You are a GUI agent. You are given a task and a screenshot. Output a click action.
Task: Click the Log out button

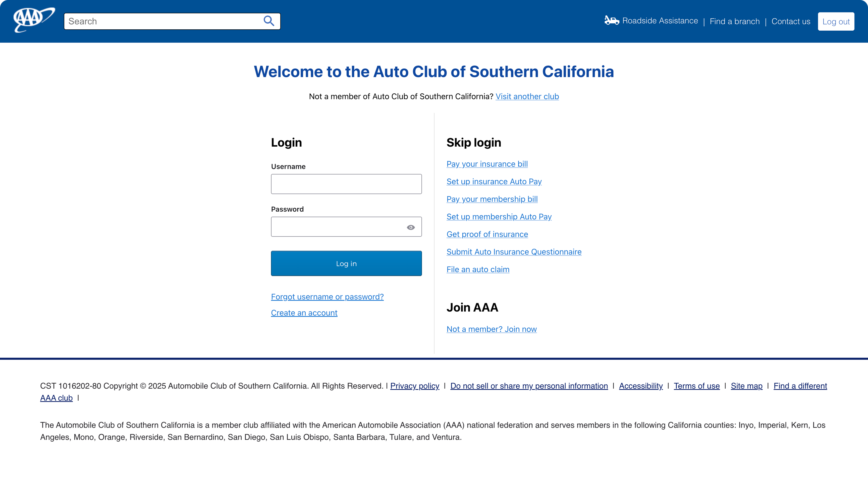[836, 22]
